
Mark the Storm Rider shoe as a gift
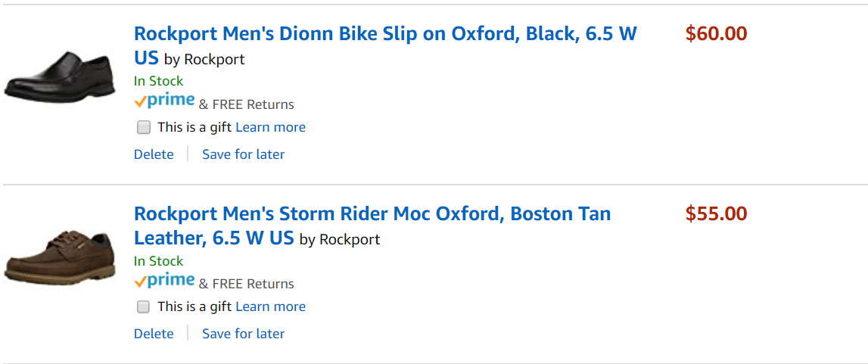click(144, 306)
